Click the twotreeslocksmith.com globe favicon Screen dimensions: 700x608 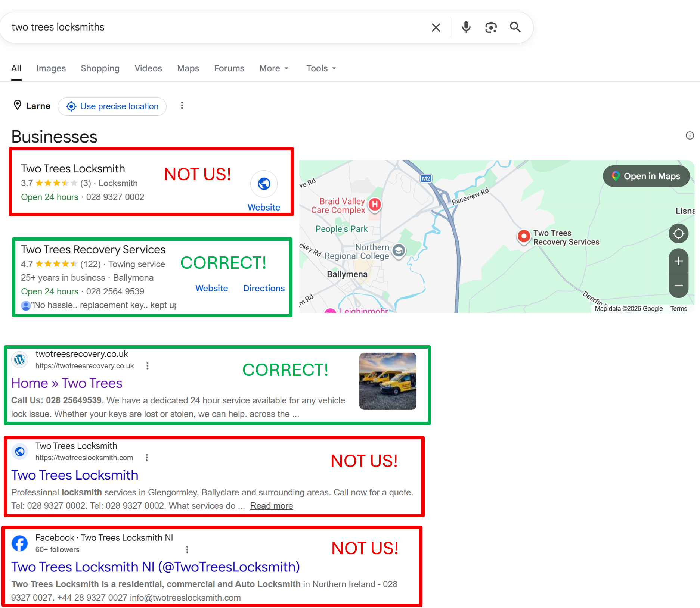point(20,452)
